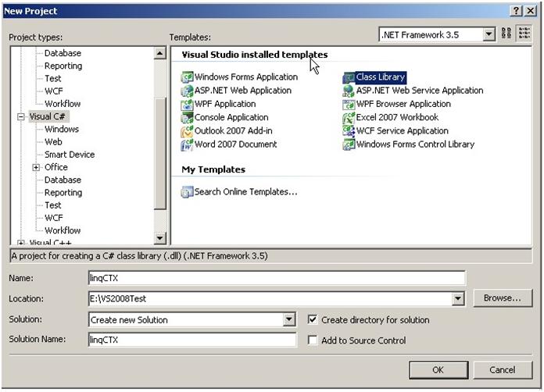544x392 pixels.
Task: Switch templates to large icons view
Action: 506,34
